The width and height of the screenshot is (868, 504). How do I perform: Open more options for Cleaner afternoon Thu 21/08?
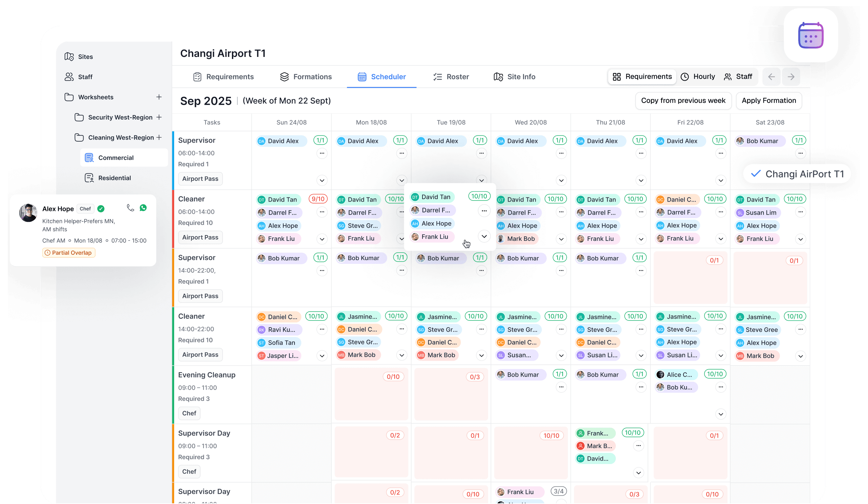coord(641,329)
